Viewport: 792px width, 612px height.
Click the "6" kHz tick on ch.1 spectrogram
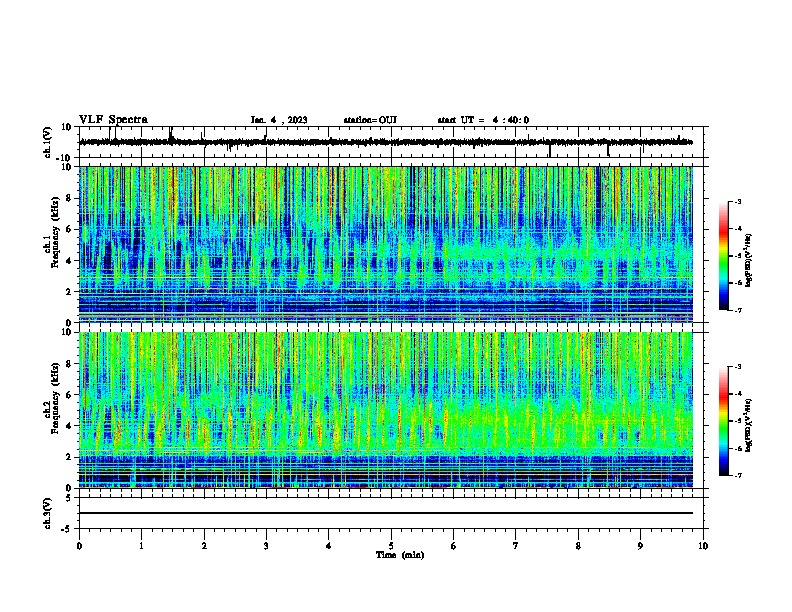(x=70, y=229)
